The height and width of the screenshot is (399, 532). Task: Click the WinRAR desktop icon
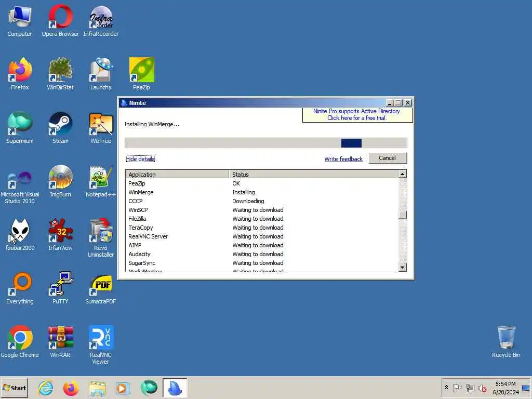[x=60, y=342]
